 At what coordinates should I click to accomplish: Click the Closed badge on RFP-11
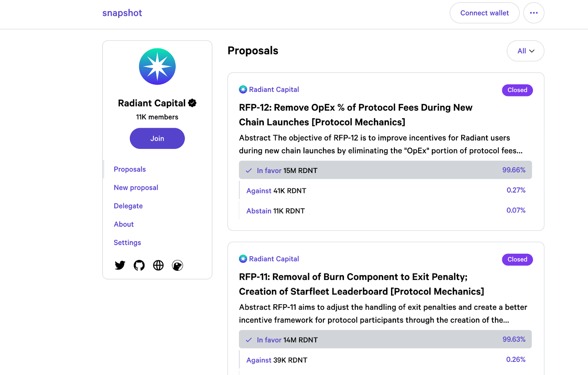[x=517, y=259]
